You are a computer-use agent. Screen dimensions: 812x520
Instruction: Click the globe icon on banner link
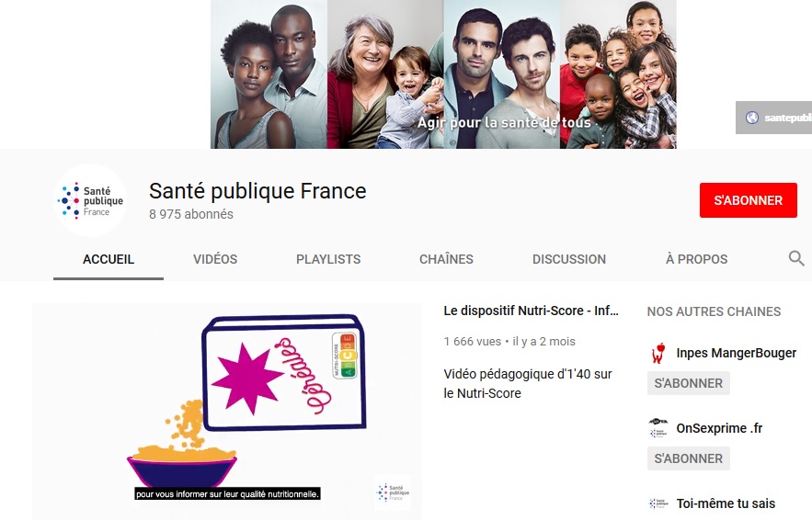pos(752,118)
